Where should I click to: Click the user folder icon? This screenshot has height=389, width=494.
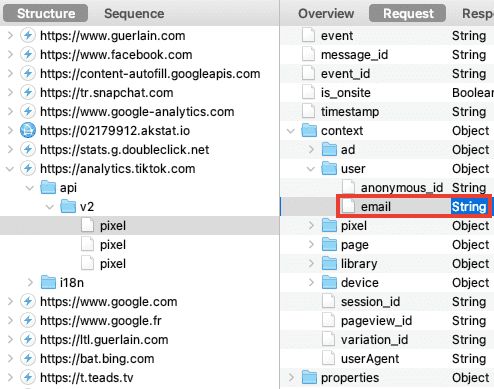click(x=329, y=168)
